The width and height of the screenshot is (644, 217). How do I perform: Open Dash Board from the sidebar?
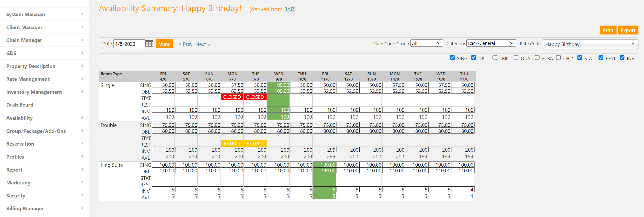[x=20, y=105]
